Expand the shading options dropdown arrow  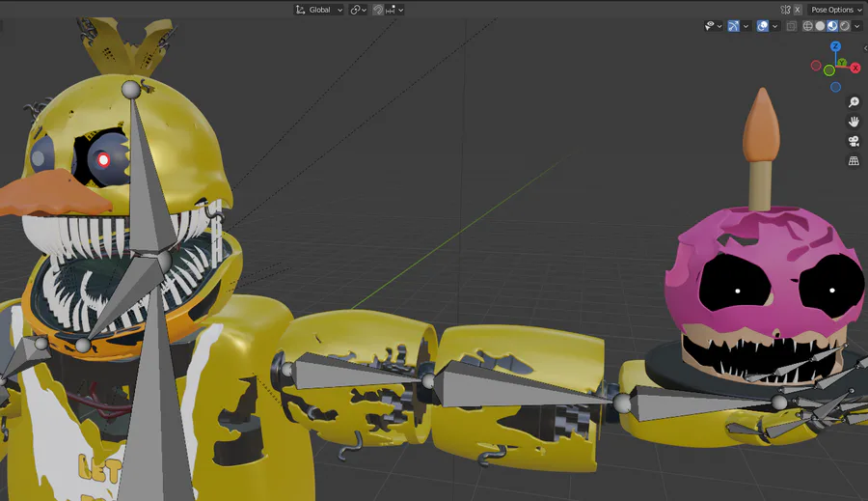(x=857, y=26)
